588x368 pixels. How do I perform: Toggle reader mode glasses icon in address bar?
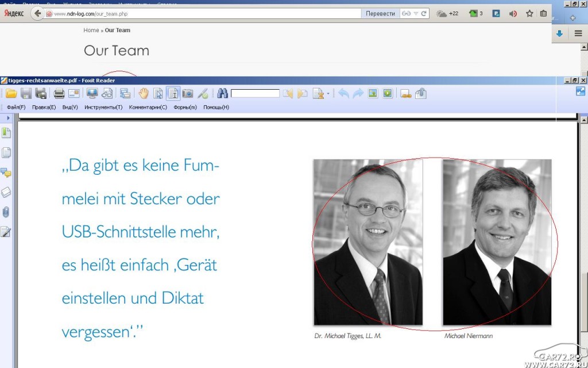coord(406,14)
